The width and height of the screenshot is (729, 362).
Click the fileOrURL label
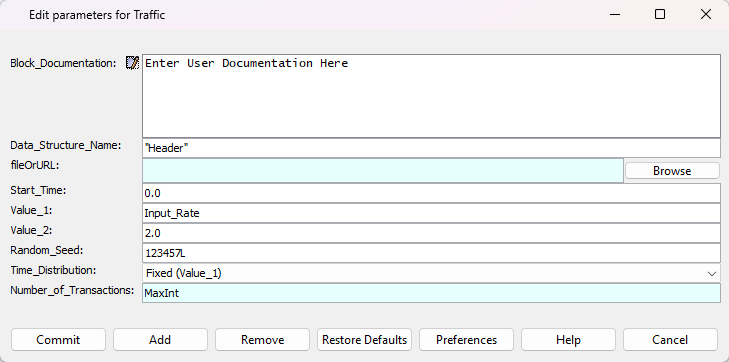tap(35, 165)
